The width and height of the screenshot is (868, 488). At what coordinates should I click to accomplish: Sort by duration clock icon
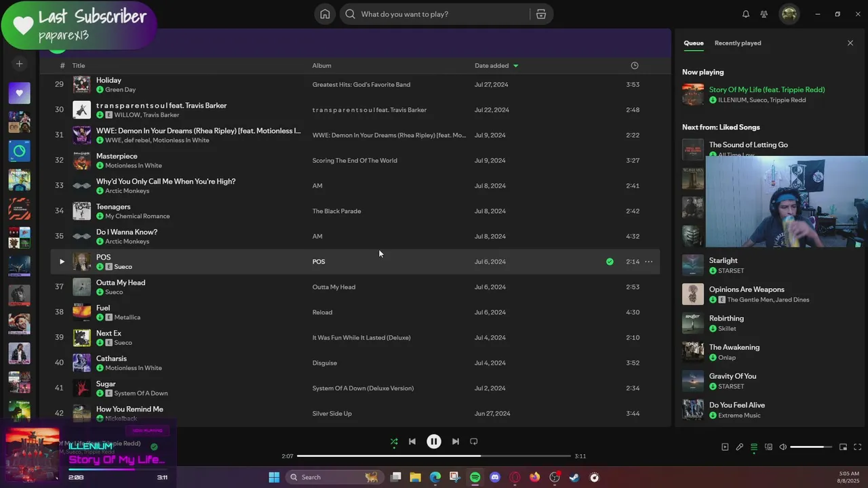point(635,66)
